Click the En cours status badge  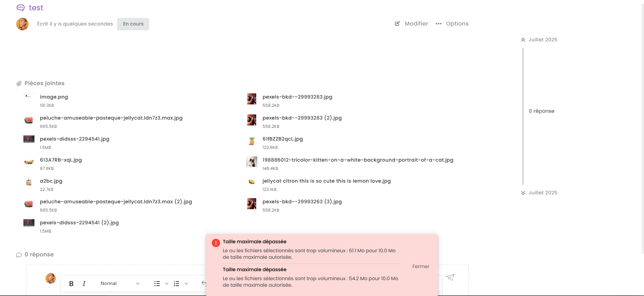(133, 24)
